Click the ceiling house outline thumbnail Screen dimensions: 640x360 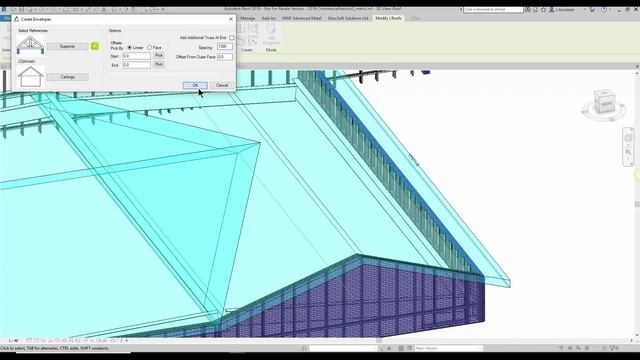(x=30, y=77)
